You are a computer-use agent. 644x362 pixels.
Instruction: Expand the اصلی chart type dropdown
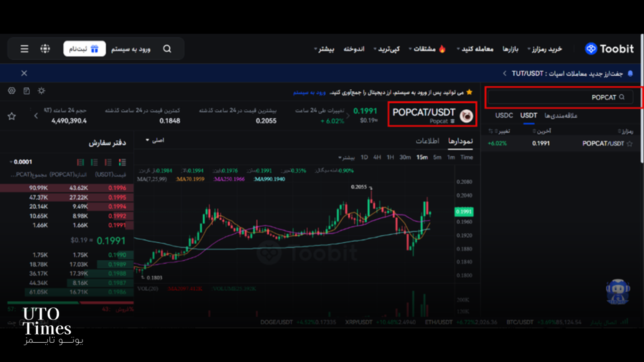[x=154, y=140]
